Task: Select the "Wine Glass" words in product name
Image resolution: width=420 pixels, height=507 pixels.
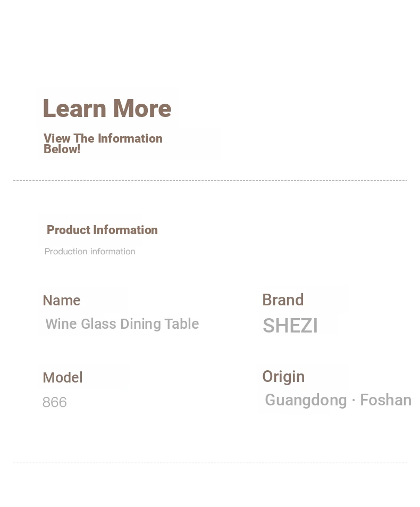Action: pyautogui.click(x=81, y=324)
